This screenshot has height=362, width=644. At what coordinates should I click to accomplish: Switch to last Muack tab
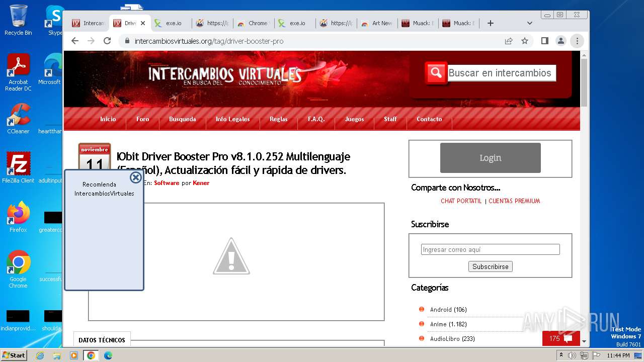[x=459, y=23]
